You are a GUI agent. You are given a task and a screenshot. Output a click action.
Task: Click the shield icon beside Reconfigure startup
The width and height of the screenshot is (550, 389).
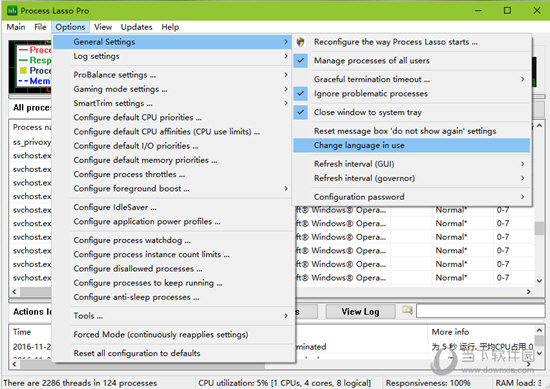[300, 42]
